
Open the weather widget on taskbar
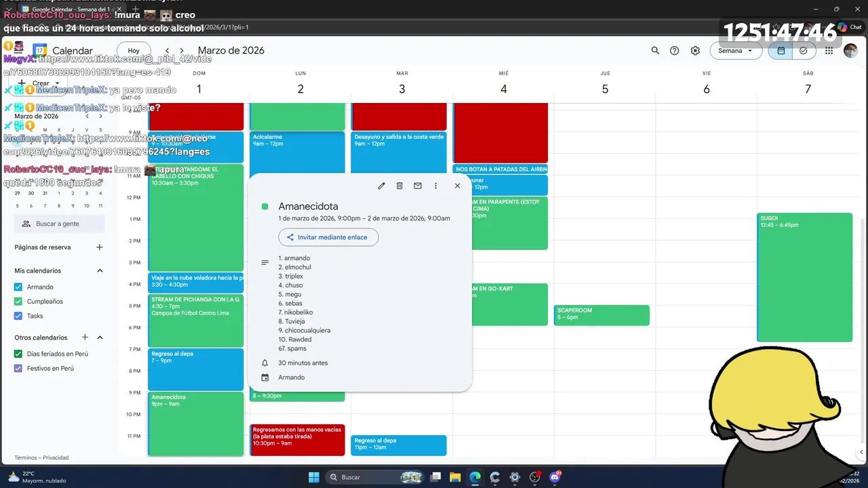[37, 477]
